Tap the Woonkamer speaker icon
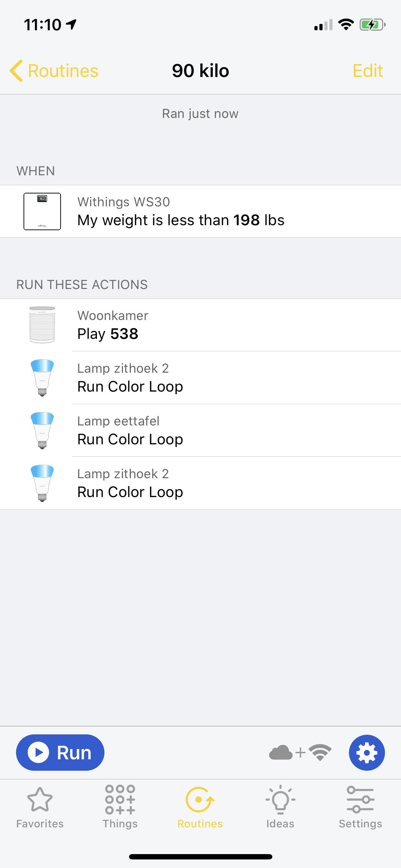The image size is (401, 868). [42, 325]
